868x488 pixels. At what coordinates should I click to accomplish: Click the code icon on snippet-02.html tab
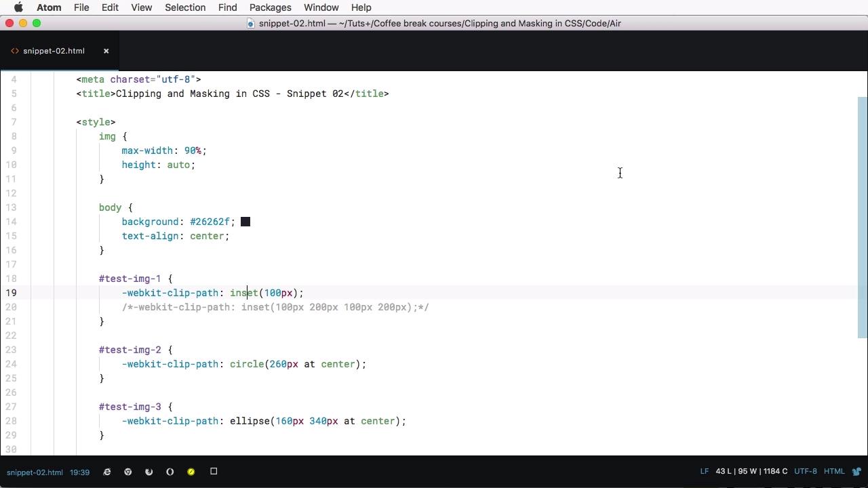click(14, 51)
